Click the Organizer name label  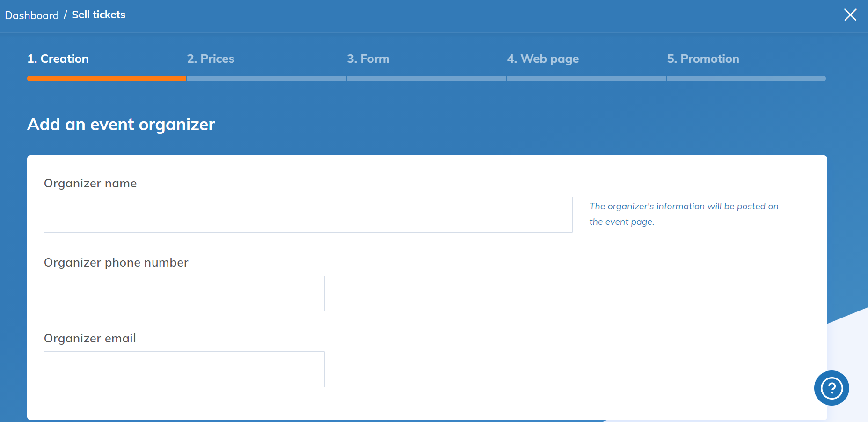coord(90,184)
